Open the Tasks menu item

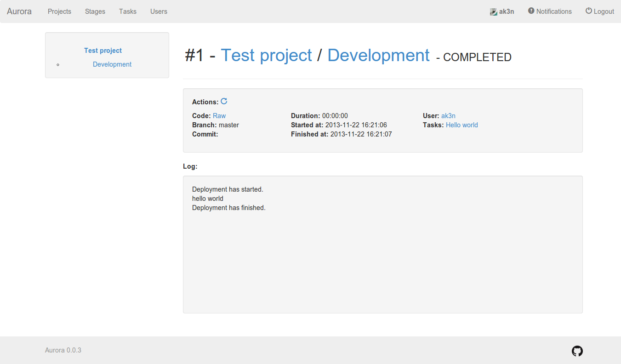128,11
